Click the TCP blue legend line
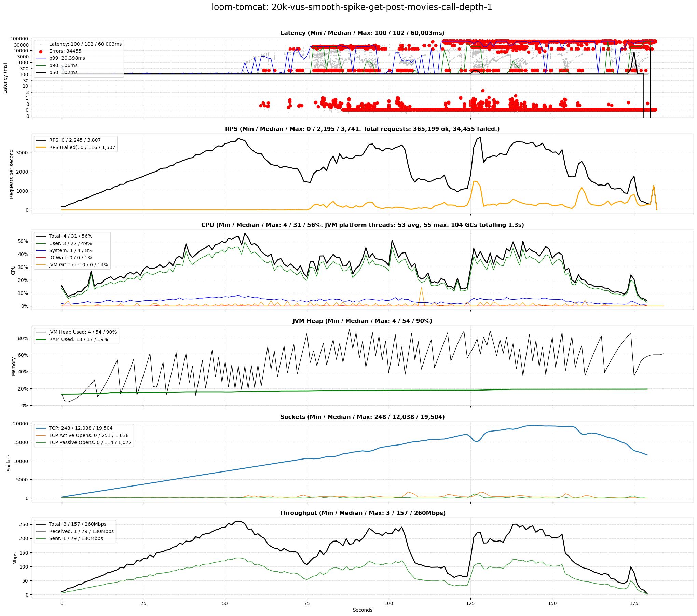Image resolution: width=697 pixels, height=616 pixels. [x=41, y=428]
